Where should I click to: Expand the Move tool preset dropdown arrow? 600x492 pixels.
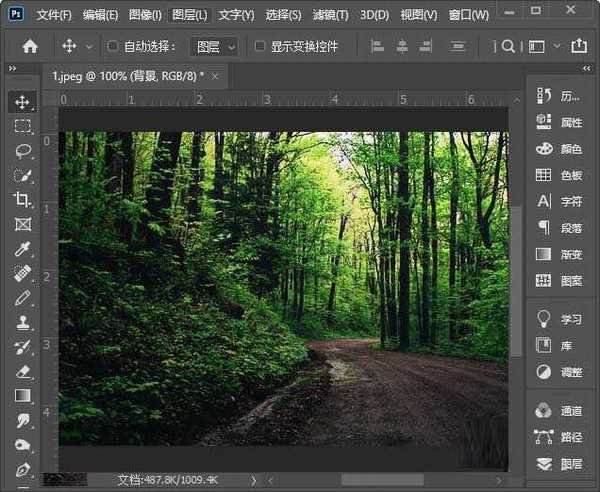pos(89,46)
